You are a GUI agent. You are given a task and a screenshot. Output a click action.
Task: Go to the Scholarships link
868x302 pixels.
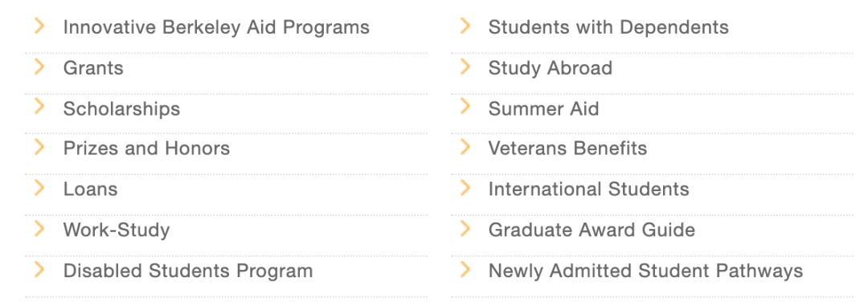(122, 109)
